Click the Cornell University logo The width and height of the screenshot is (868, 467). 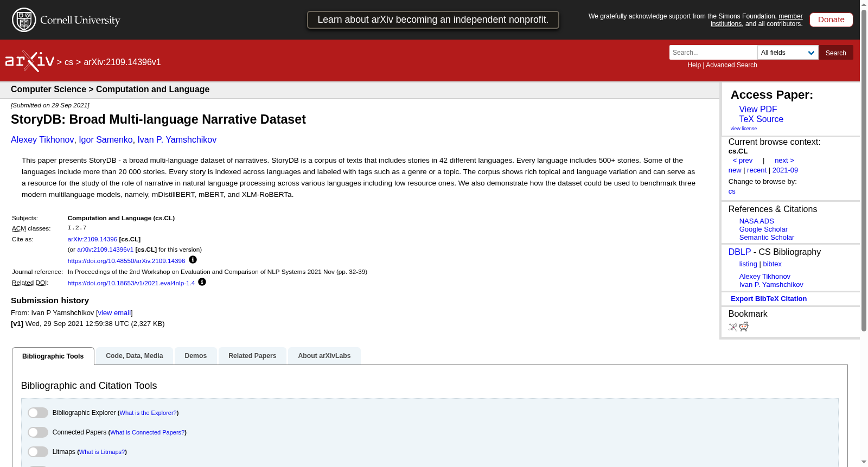point(66,20)
